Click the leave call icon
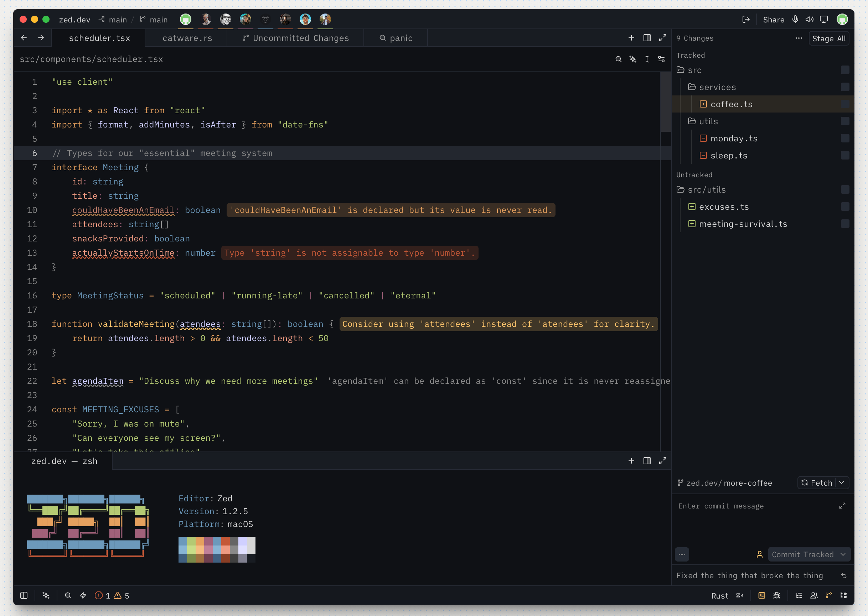The height and width of the screenshot is (616, 868). (x=746, y=19)
